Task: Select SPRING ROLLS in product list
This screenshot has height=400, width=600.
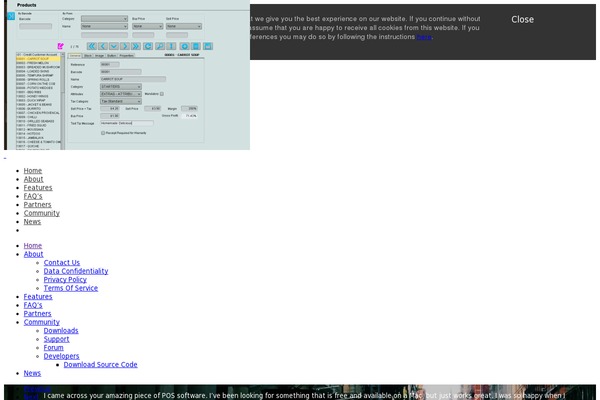Action: (x=38, y=80)
